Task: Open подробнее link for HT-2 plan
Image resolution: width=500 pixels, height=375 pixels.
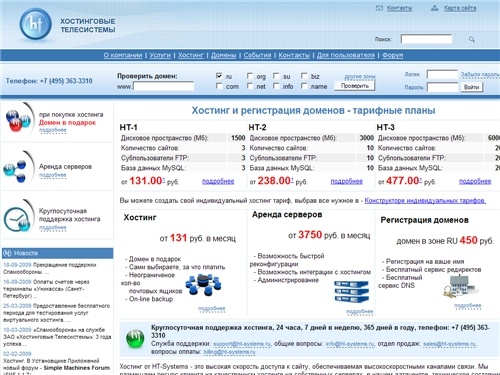Action: tap(347, 181)
